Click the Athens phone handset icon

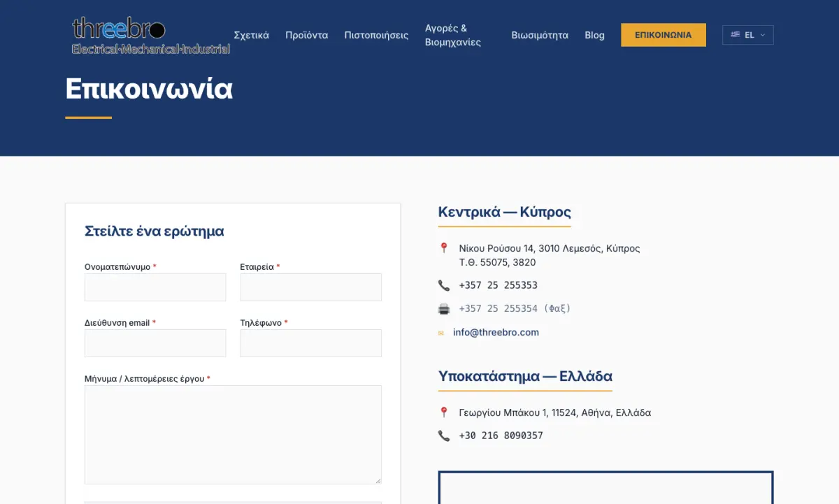[x=444, y=435]
